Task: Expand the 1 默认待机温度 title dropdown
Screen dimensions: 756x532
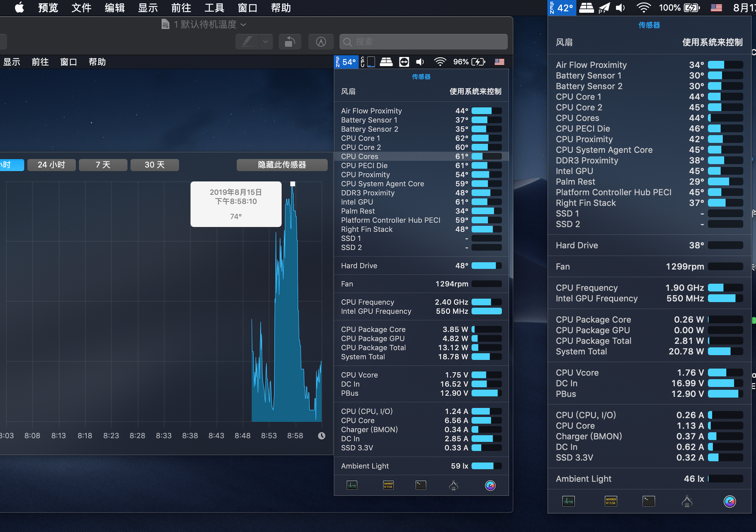Action: (x=243, y=24)
